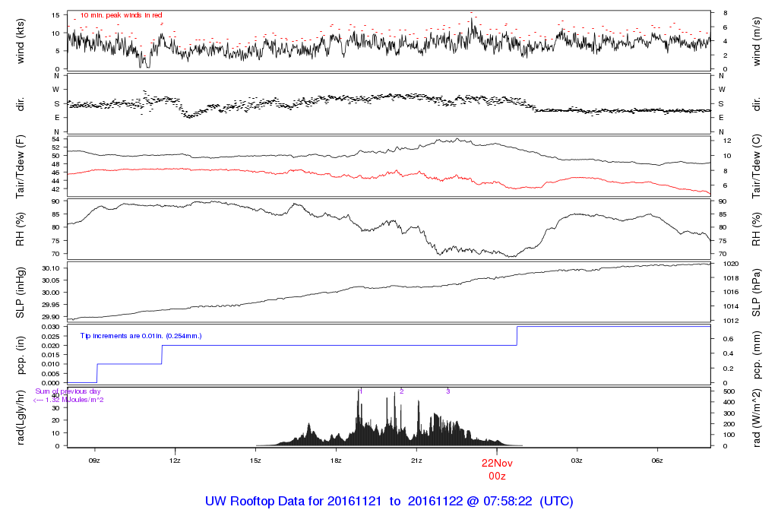The width and height of the screenshot is (778, 532).
Task: Click the '06z' time axis label
Action: click(657, 461)
